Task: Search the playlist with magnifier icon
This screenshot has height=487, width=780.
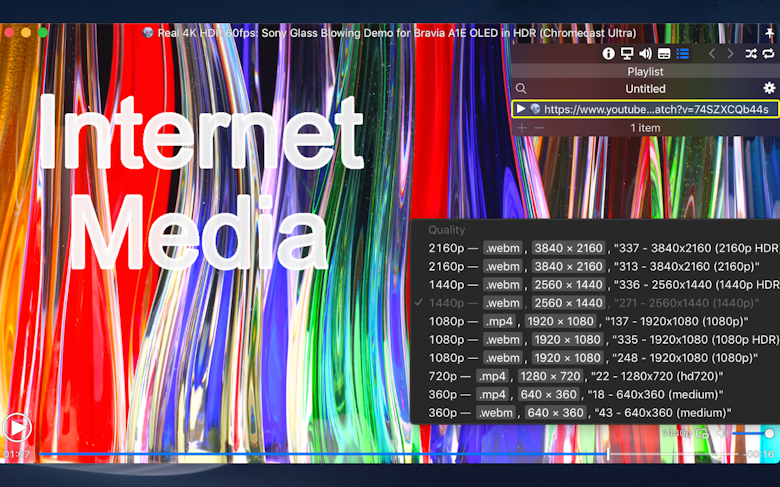Action: click(x=521, y=89)
